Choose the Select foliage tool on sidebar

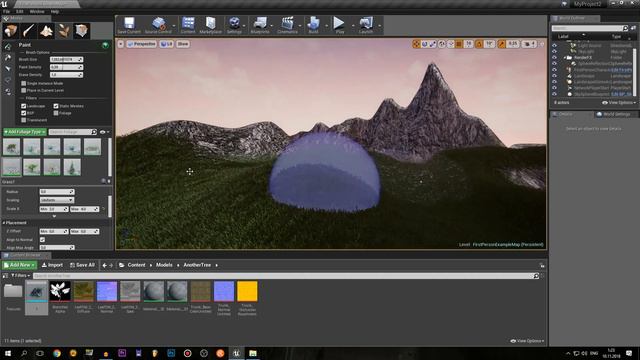[x=8, y=69]
